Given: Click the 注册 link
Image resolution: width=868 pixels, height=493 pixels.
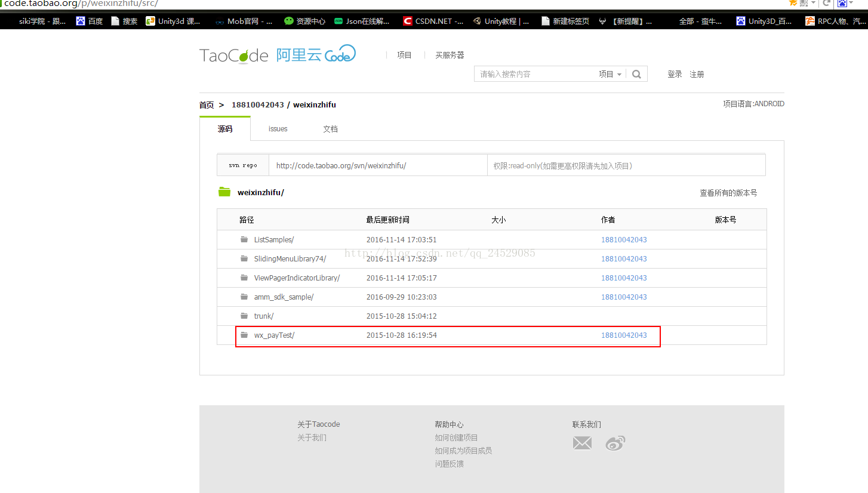Looking at the screenshot, I should coord(697,74).
